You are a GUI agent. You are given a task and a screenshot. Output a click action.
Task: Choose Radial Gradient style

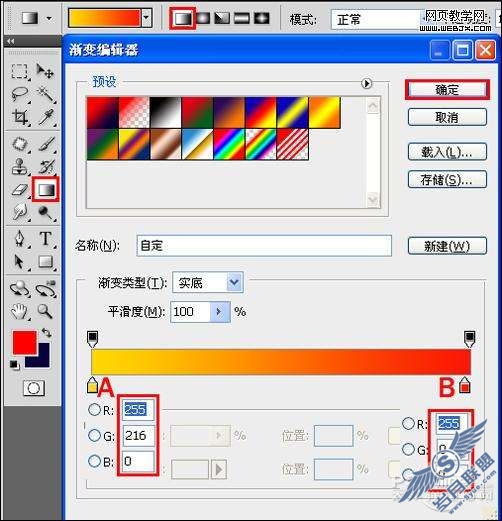pos(203,18)
